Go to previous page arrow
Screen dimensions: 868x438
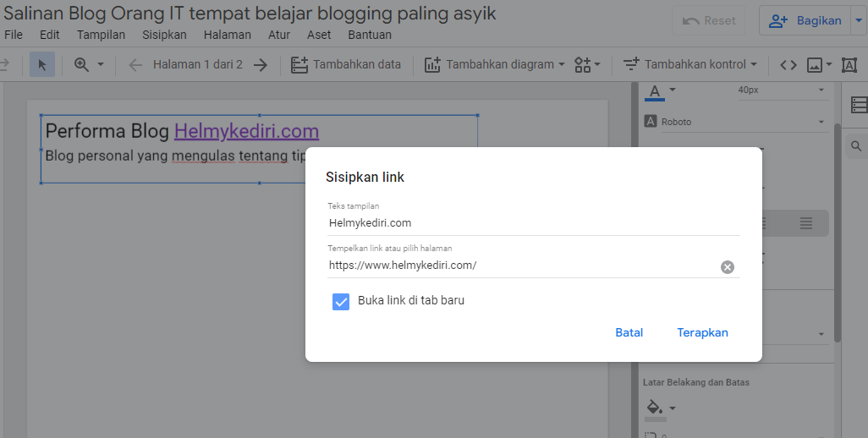coord(135,65)
